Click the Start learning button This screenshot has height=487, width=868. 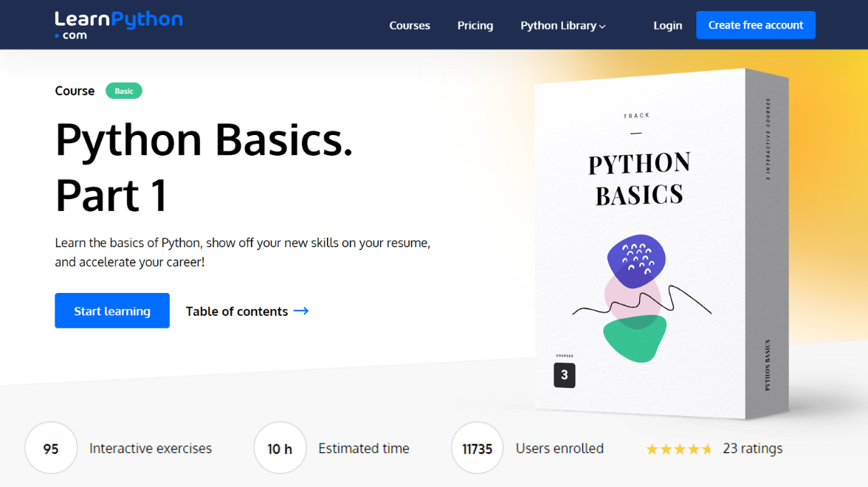[x=112, y=311]
